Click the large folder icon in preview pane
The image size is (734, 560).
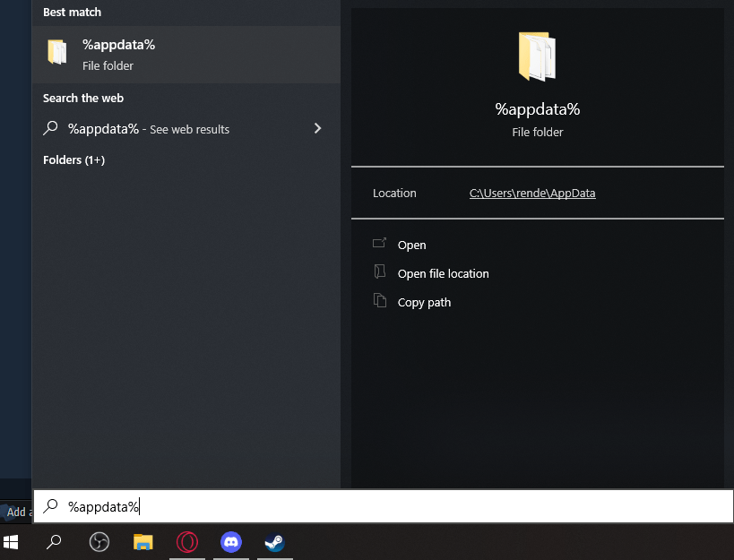[x=538, y=56]
